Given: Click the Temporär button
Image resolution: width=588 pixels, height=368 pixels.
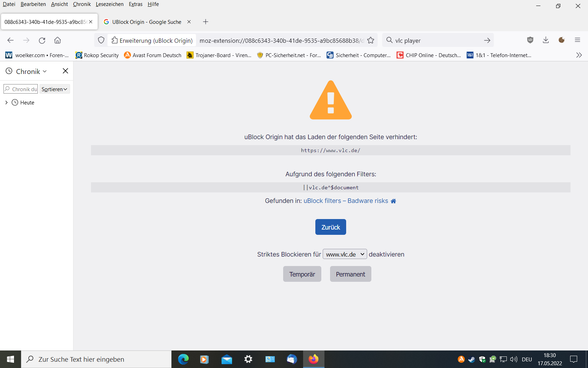Looking at the screenshot, I should 302,274.
